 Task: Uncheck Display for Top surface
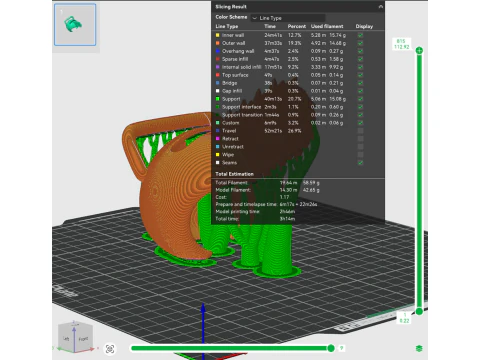[x=360, y=75]
